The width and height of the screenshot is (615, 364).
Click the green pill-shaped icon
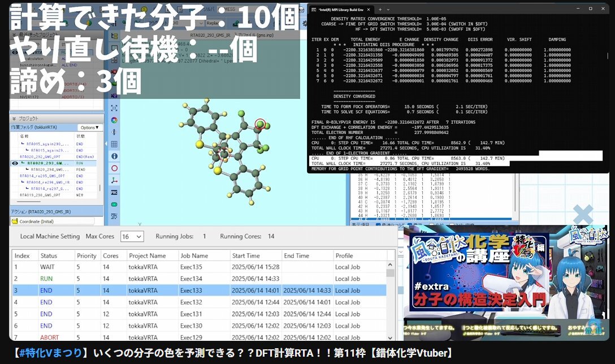tap(114, 205)
